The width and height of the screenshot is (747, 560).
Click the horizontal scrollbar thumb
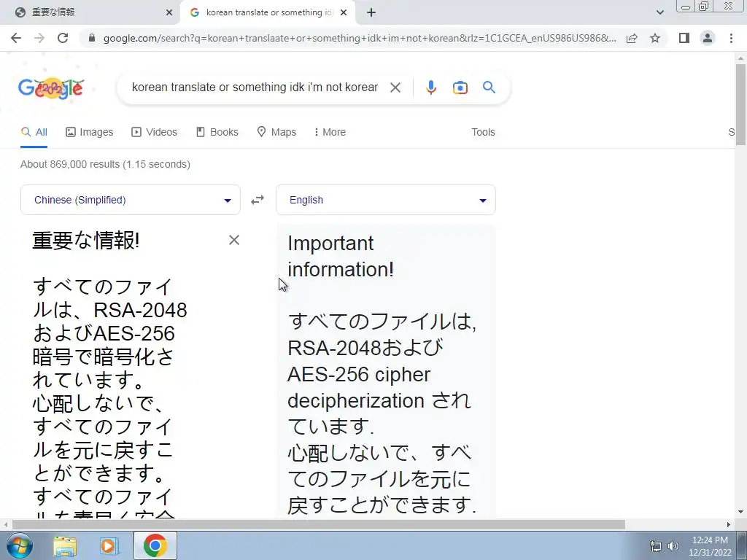[318, 524]
